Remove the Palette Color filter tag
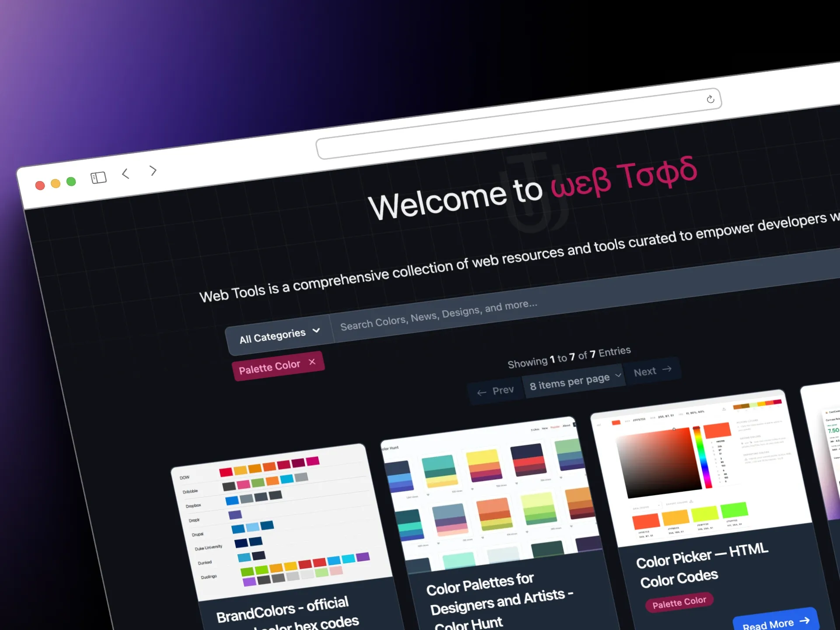 (x=312, y=362)
